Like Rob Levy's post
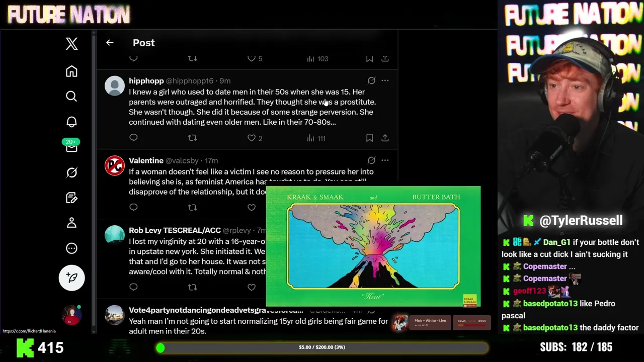This screenshot has height=362, width=644. 252,287
